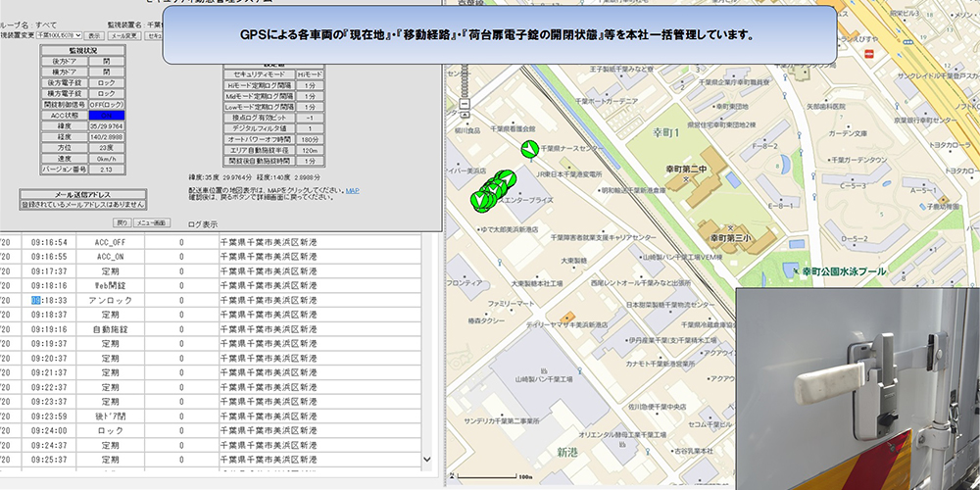Click the log list scroll-down arrow

coord(427,459)
